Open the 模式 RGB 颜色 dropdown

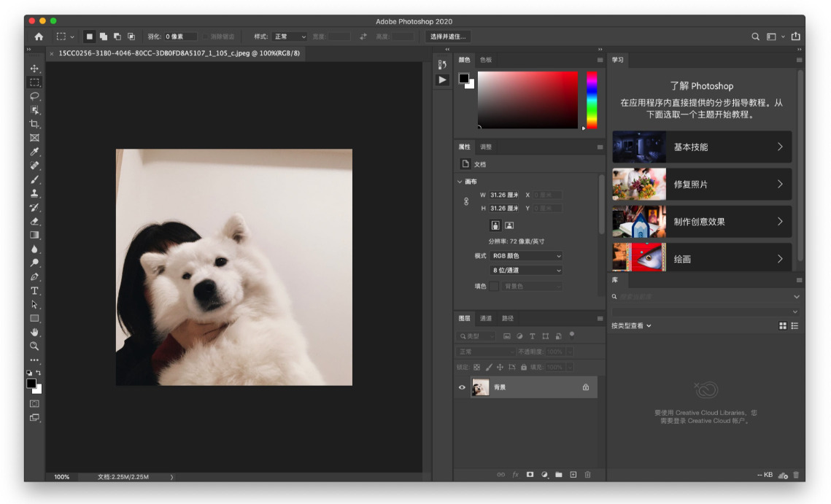pyautogui.click(x=526, y=256)
